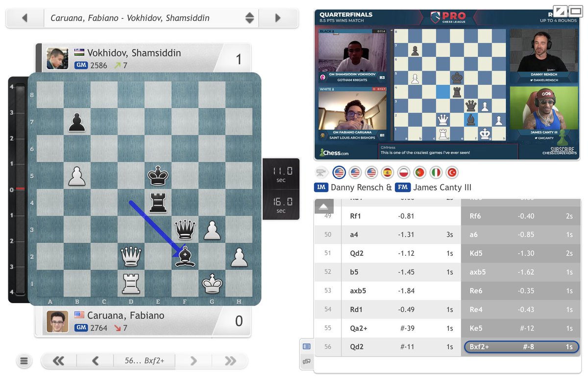Select the black king on e5
This screenshot has width=588, height=383.
158,175
